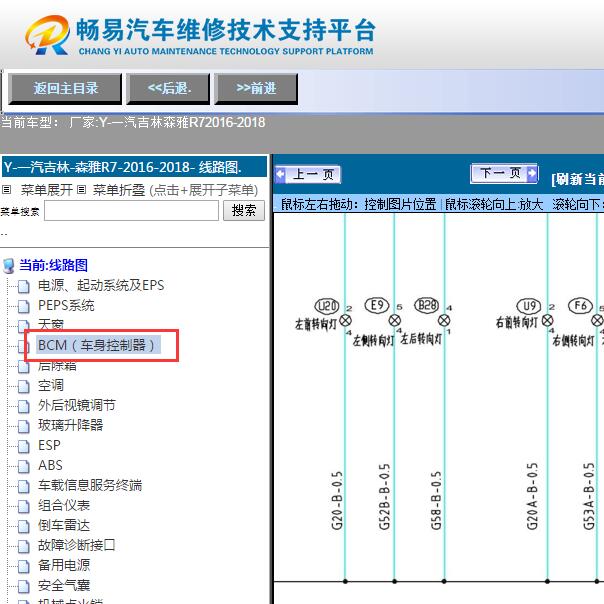Screen dimensions: 604x604
Task: Click the page icon beside 故障诊断接口
Action: (x=24, y=547)
